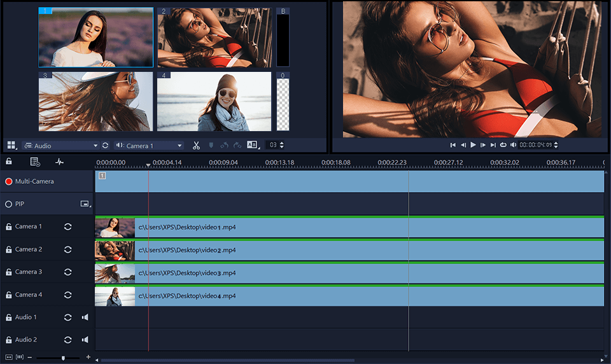611x364 pixels.
Task: Click the audio waveform view icon
Action: (60, 162)
